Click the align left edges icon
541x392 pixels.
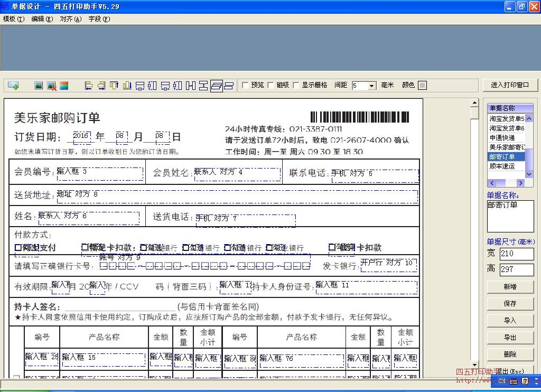[x=89, y=85]
